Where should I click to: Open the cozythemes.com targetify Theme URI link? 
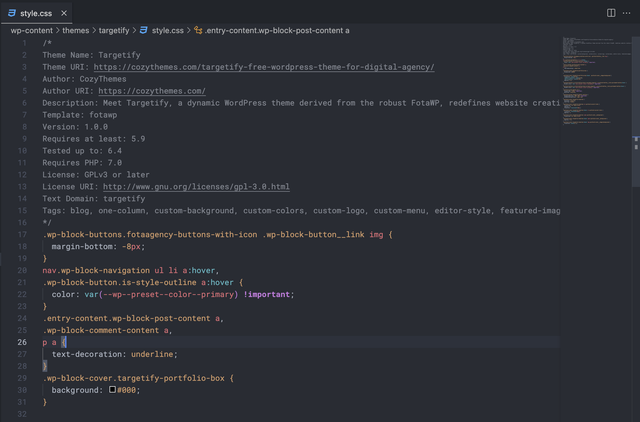[264, 67]
